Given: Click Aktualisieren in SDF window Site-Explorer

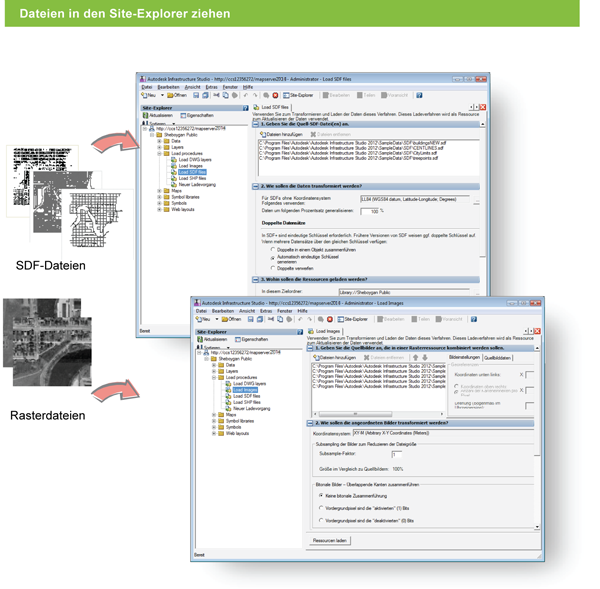Looking at the screenshot, I should pyautogui.click(x=158, y=116).
